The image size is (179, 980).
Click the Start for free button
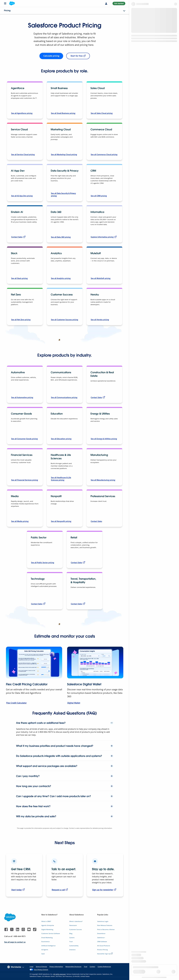[78, 56]
